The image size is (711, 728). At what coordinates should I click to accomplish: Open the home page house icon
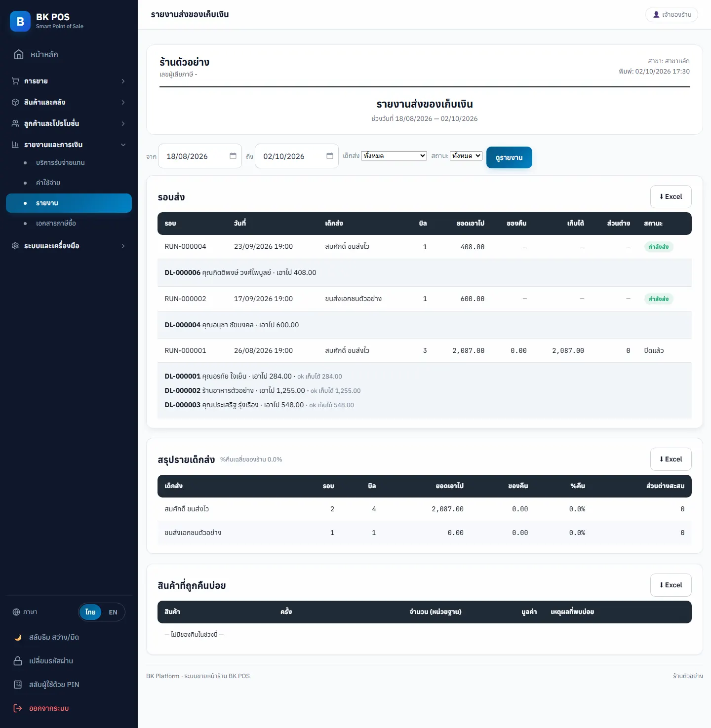[19, 54]
